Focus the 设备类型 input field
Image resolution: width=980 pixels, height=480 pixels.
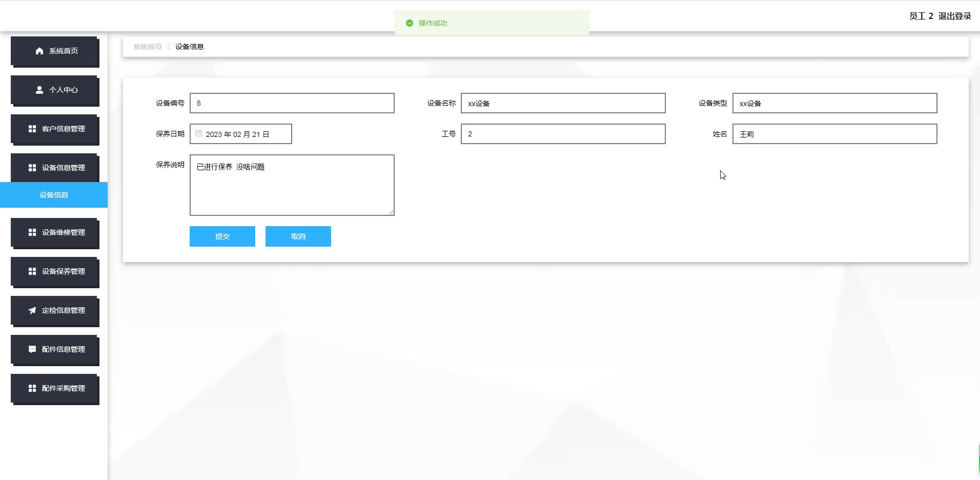pos(835,103)
